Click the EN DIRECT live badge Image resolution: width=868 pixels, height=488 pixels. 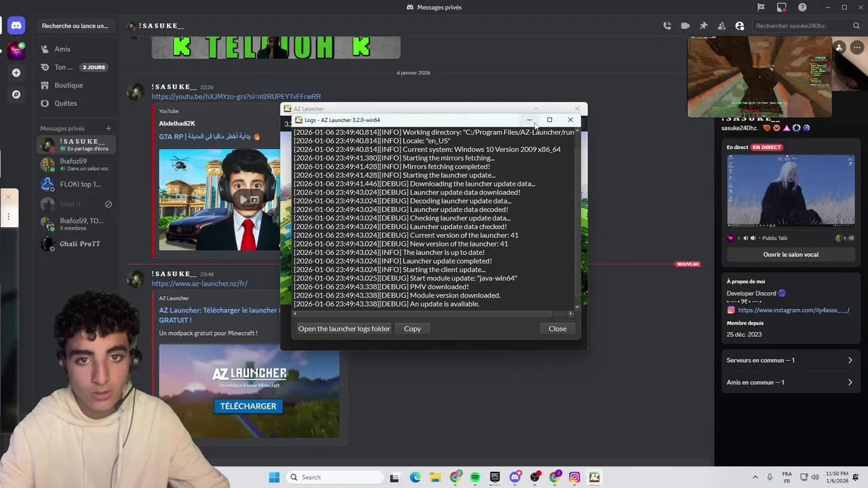(x=766, y=147)
